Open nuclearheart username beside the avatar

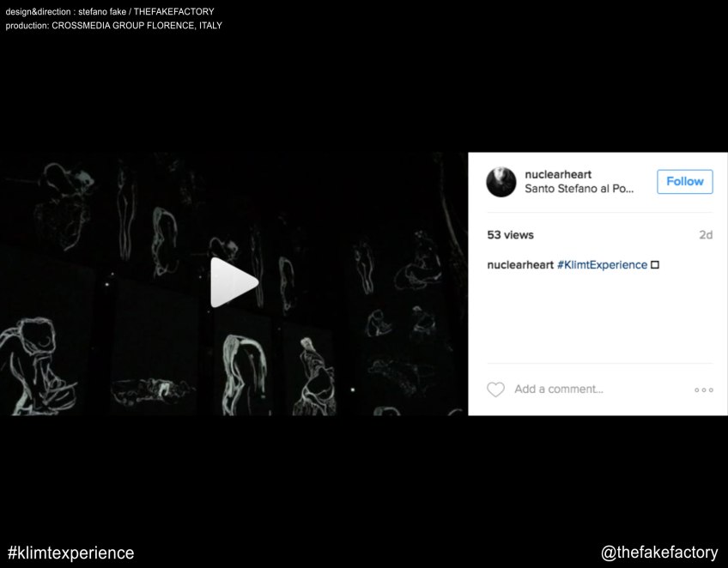(558, 174)
